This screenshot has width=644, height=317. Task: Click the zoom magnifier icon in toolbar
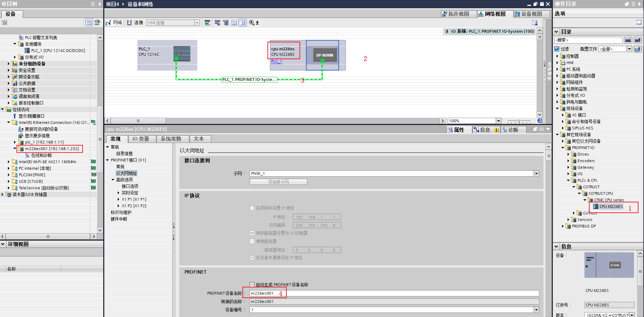(x=252, y=22)
